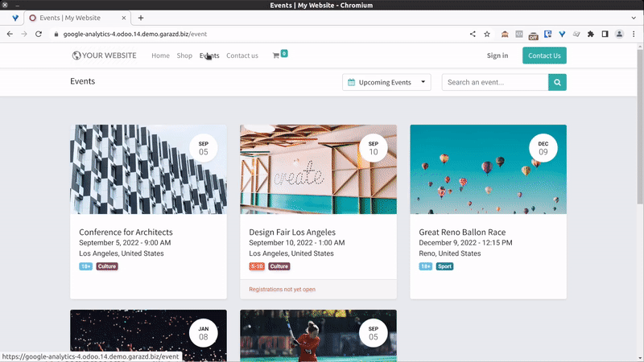
Task: Click the September 5, 2022 - 9:00 AM date
Action: point(125,243)
